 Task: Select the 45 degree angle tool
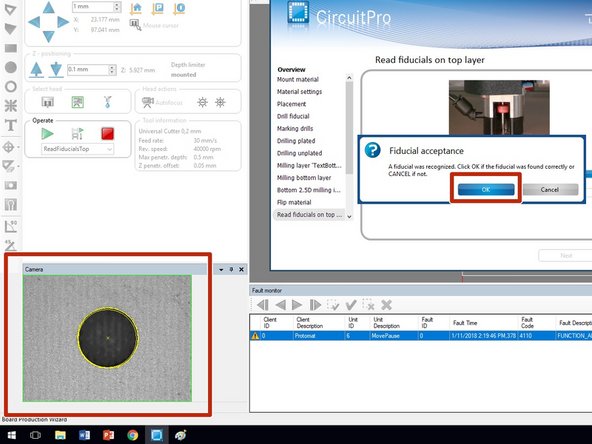click(x=10, y=245)
